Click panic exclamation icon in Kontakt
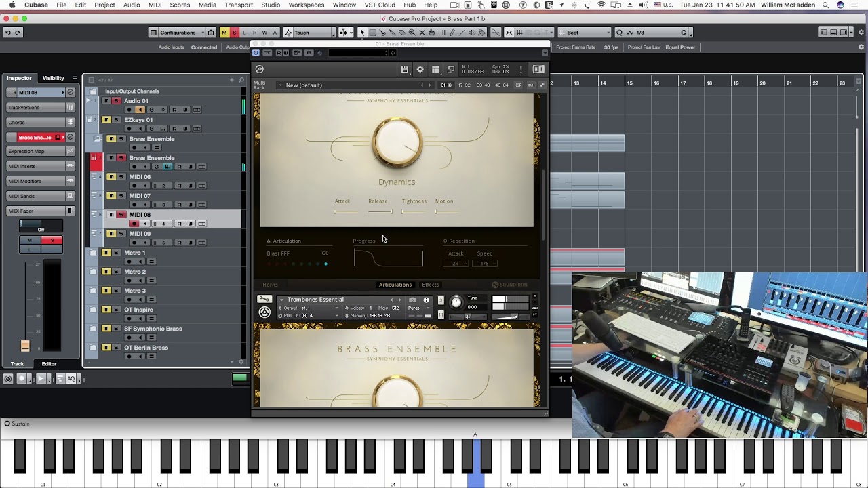Screen dimensions: 868x488 point(521,69)
